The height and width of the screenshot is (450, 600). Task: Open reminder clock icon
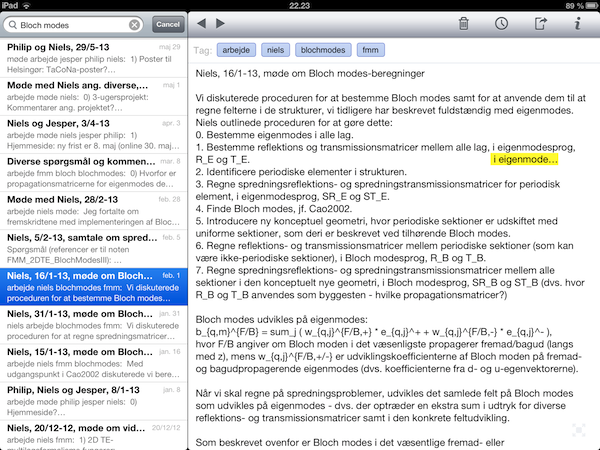coord(501,23)
